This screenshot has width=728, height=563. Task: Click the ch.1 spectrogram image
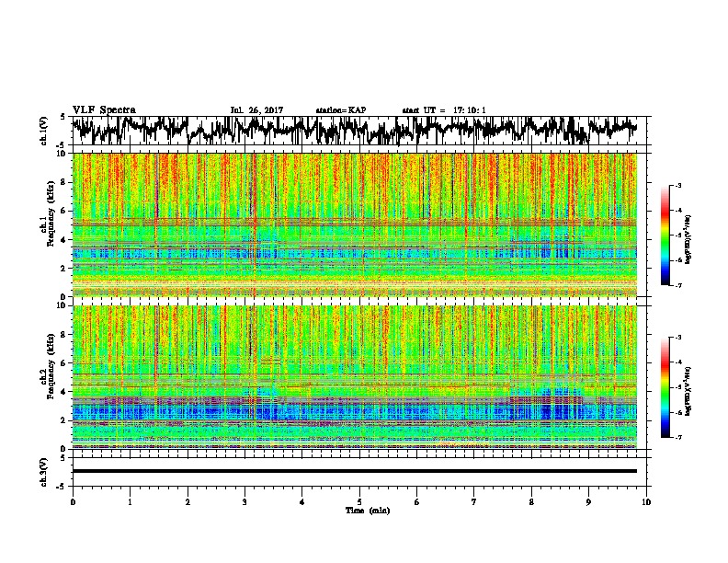tap(354, 224)
